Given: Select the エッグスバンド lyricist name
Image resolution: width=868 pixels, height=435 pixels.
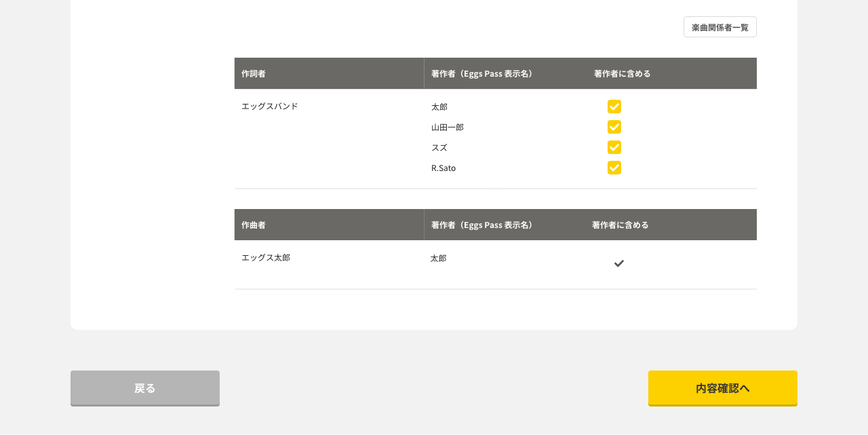Looking at the screenshot, I should pos(270,107).
